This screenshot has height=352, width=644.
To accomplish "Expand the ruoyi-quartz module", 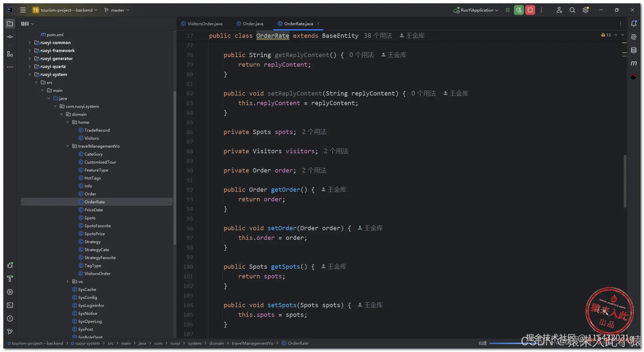I will [x=30, y=66].
